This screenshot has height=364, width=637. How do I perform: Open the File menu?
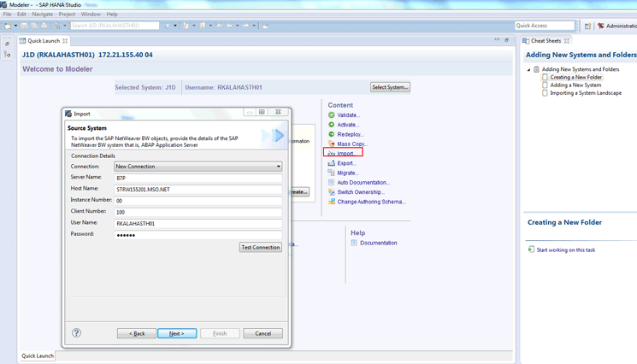coord(8,15)
